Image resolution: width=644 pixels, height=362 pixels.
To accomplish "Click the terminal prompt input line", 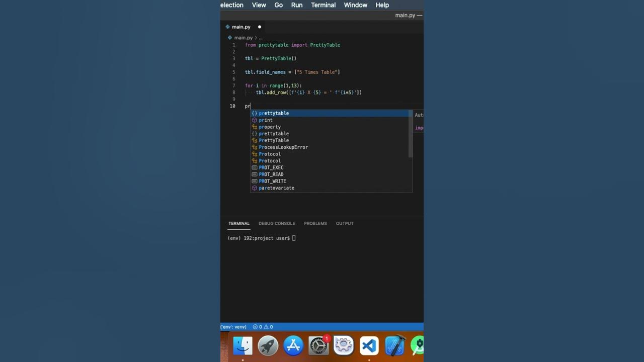I will (262, 238).
